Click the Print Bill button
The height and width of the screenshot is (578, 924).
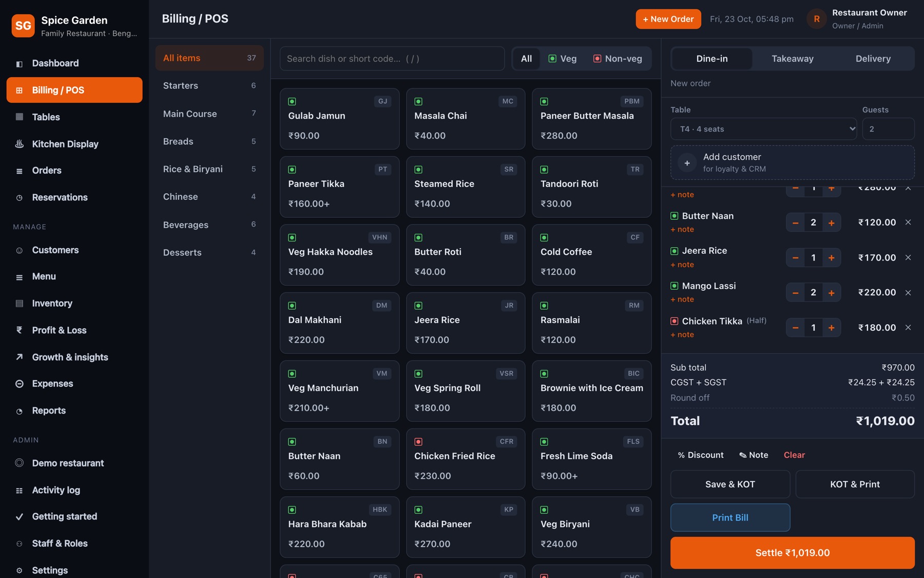[x=730, y=517]
